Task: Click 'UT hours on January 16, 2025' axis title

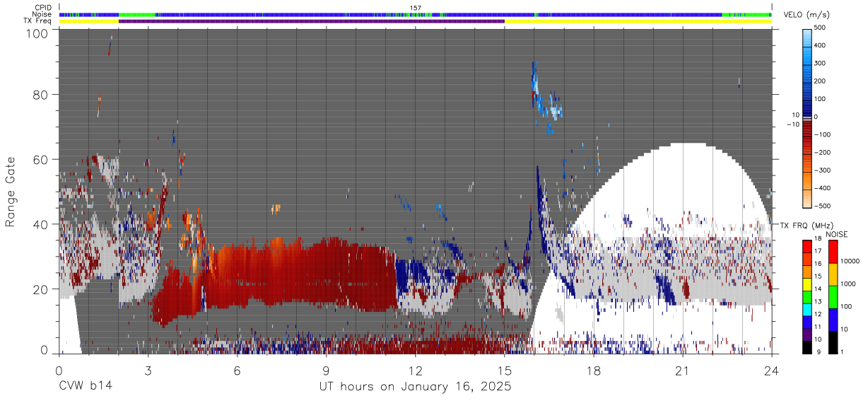Action: [x=415, y=388]
